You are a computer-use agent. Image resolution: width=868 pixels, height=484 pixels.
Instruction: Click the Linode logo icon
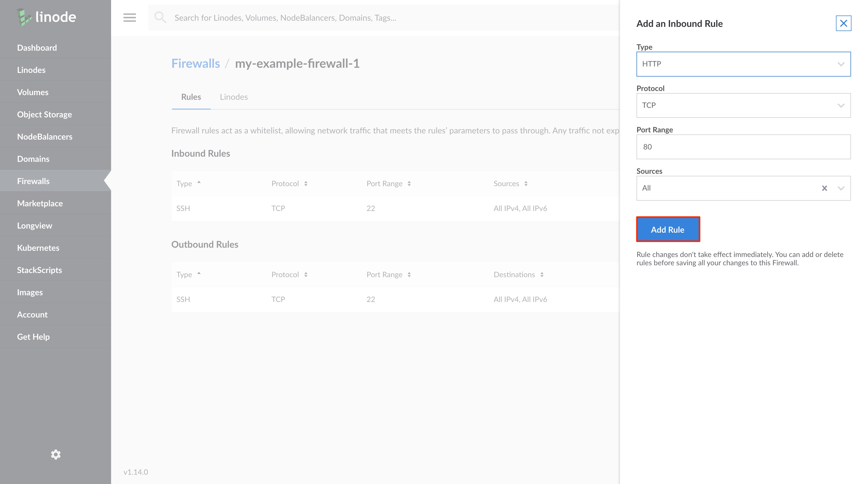tap(24, 17)
